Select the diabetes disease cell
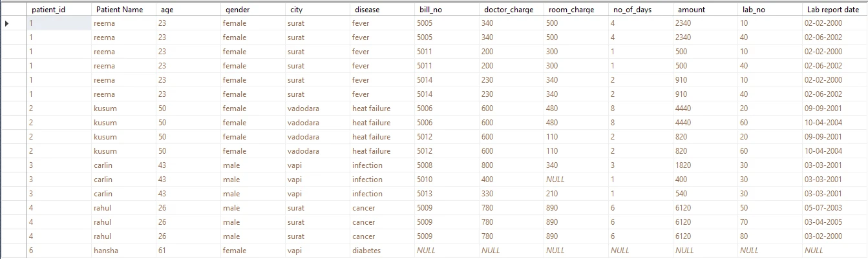 (366, 251)
